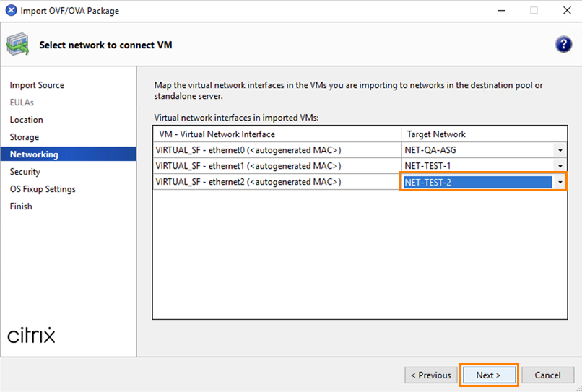Switch to the Storage step
The image size is (582, 392).
pyautogui.click(x=25, y=137)
